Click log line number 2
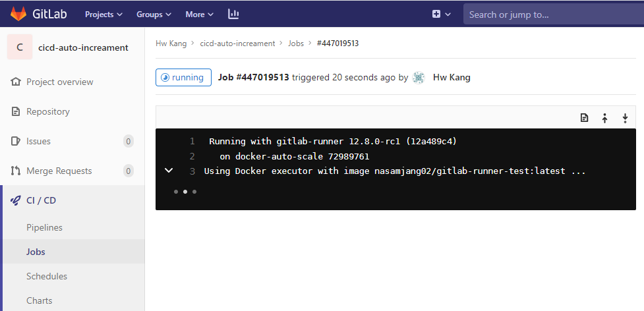Screen dimensions: 644x311 pyautogui.click(x=192, y=156)
